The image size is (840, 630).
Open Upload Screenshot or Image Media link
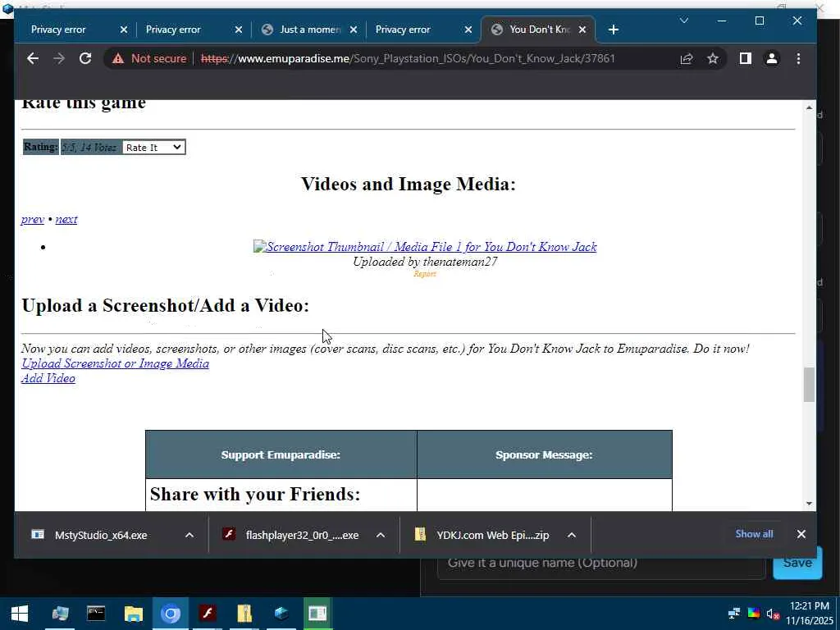point(115,363)
